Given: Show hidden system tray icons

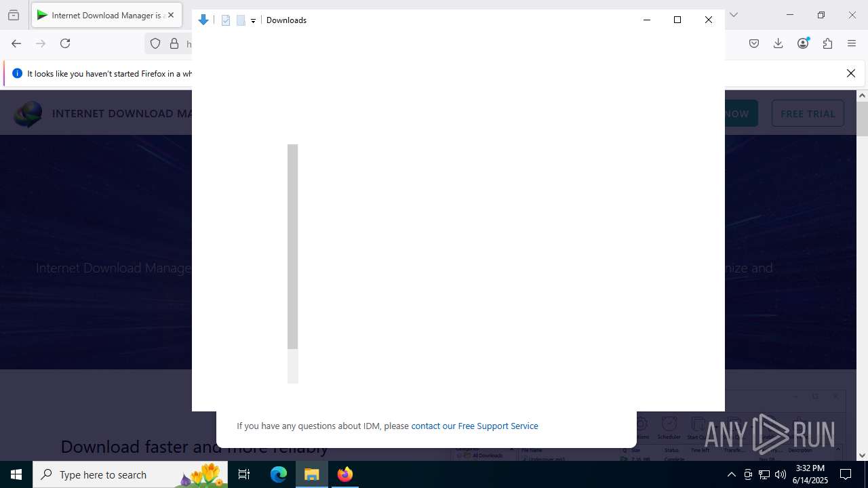Looking at the screenshot, I should (x=731, y=474).
